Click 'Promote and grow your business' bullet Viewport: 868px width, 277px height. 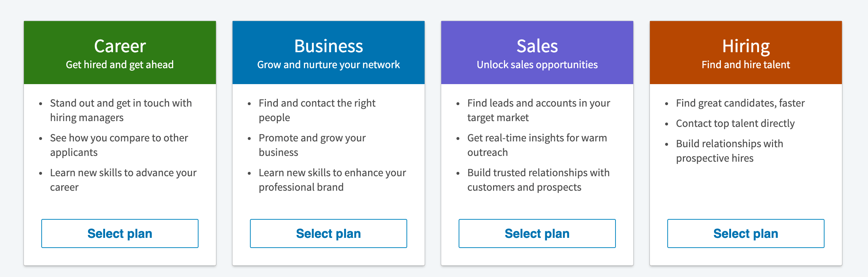(x=312, y=145)
